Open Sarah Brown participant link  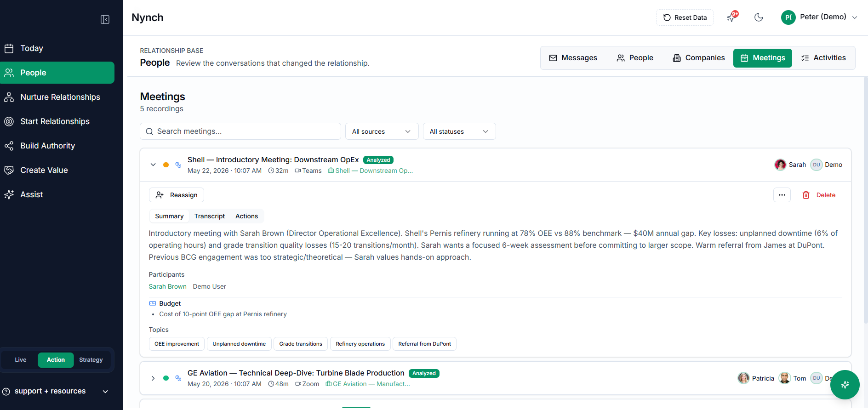168,286
